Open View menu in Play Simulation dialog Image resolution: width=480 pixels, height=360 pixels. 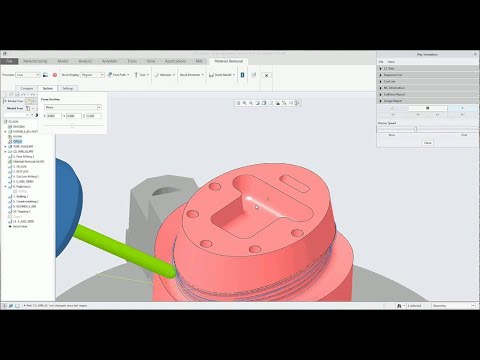(391, 62)
